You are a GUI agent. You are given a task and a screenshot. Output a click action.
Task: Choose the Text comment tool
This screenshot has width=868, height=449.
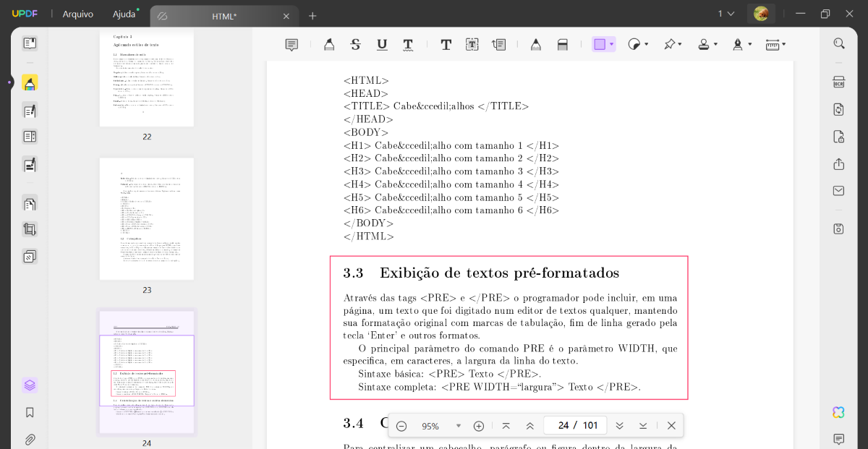click(446, 44)
